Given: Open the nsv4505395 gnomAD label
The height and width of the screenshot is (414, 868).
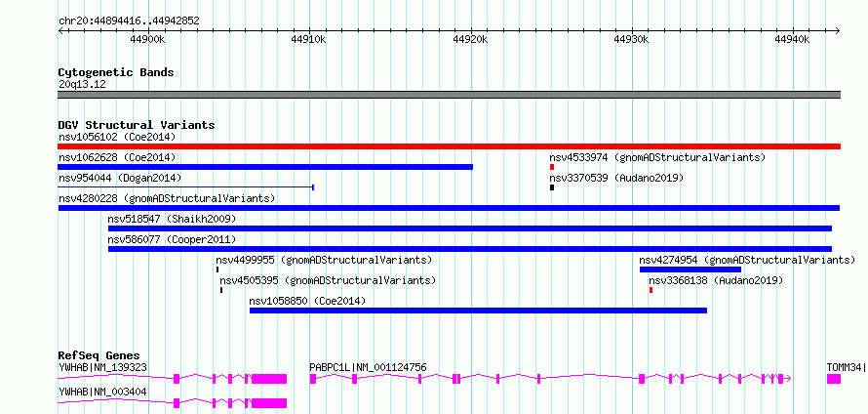Looking at the screenshot, I should [328, 280].
